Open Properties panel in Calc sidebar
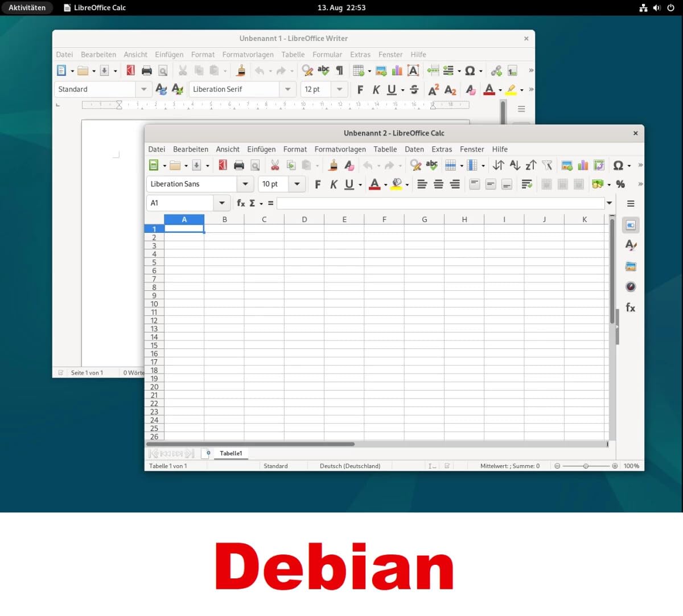The image size is (683, 616). (631, 225)
